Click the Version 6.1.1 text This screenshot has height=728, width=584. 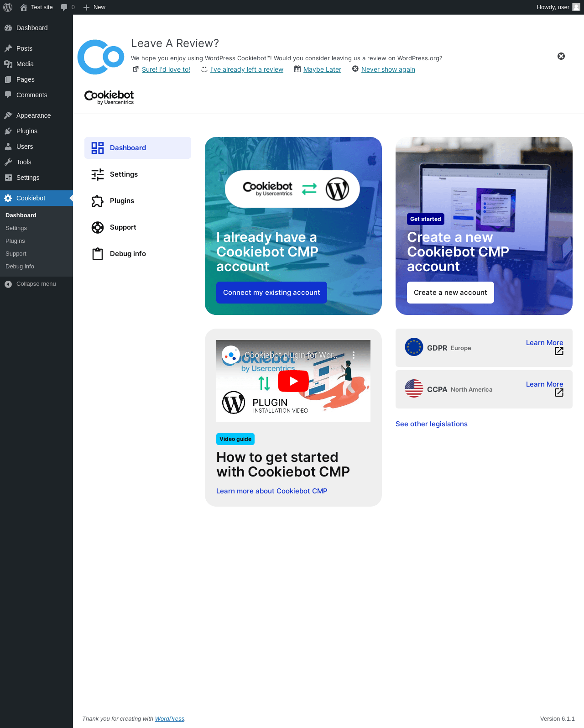coord(557,718)
